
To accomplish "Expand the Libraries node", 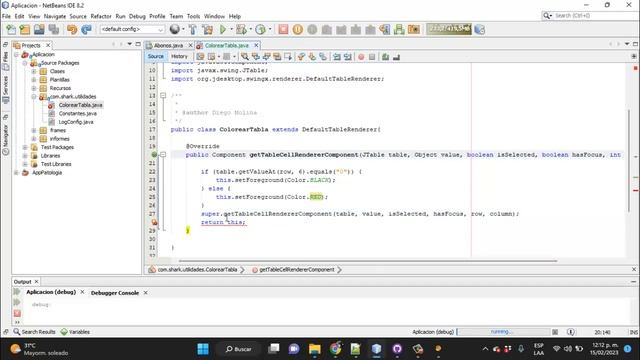I will [25, 156].
